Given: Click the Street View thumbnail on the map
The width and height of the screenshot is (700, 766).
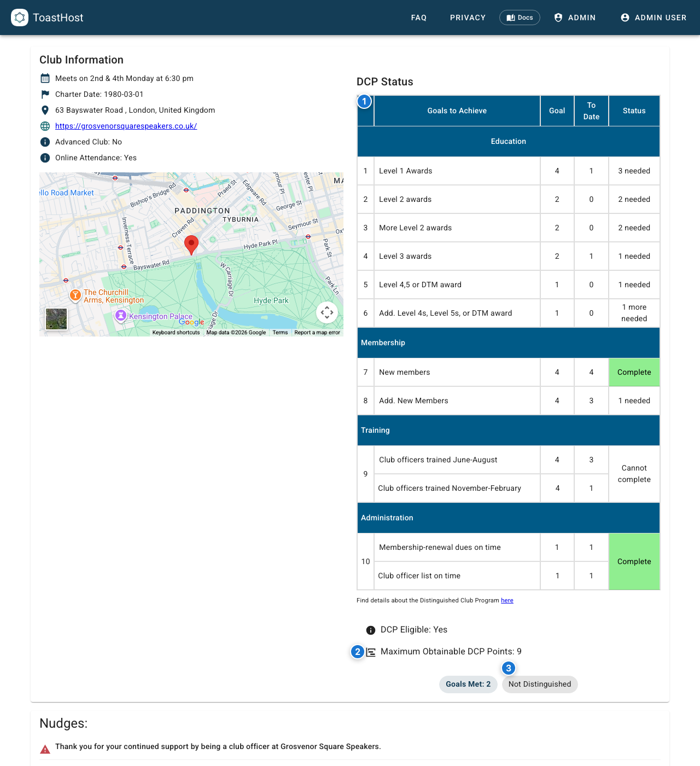Looking at the screenshot, I should 56,319.
